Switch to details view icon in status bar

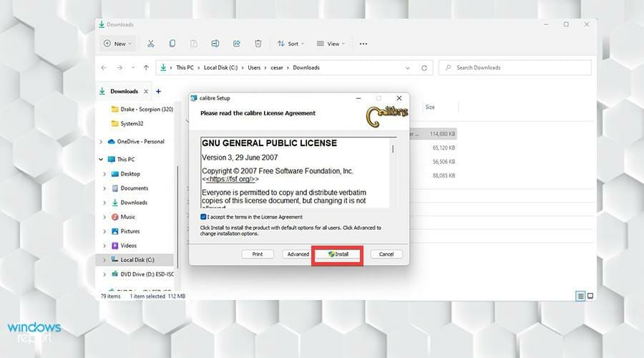point(580,296)
